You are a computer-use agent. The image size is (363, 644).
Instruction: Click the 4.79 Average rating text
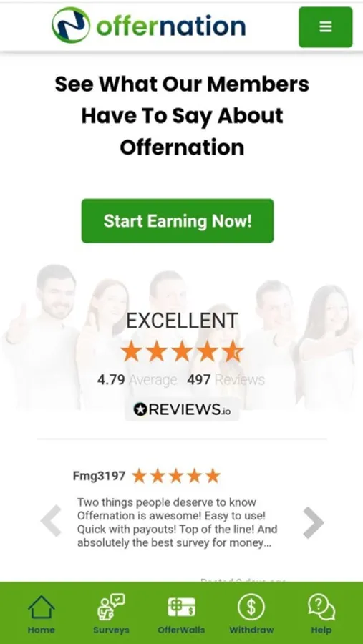(137, 380)
